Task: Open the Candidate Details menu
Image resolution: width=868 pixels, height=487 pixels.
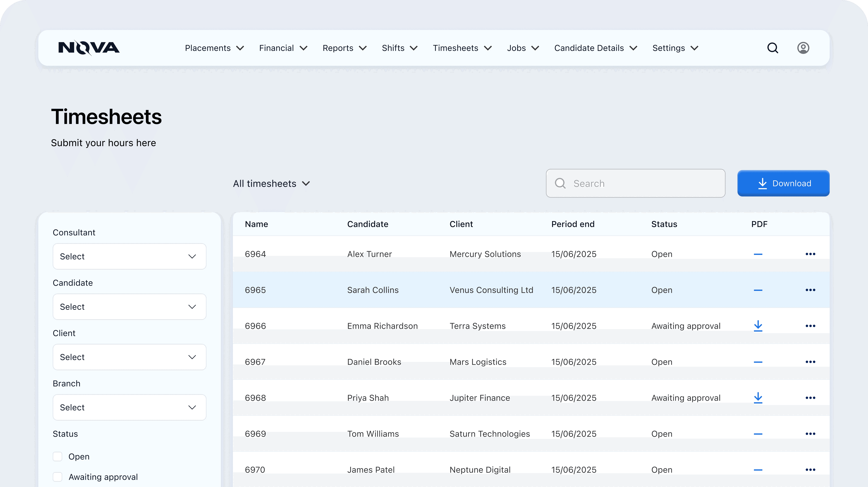Action: (595, 48)
